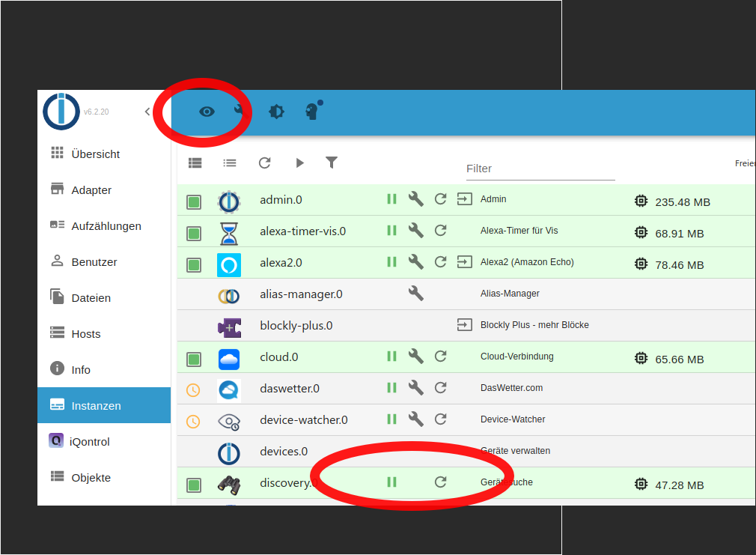Open Adapter in sidebar
This screenshot has width=756, height=555.
click(104, 190)
